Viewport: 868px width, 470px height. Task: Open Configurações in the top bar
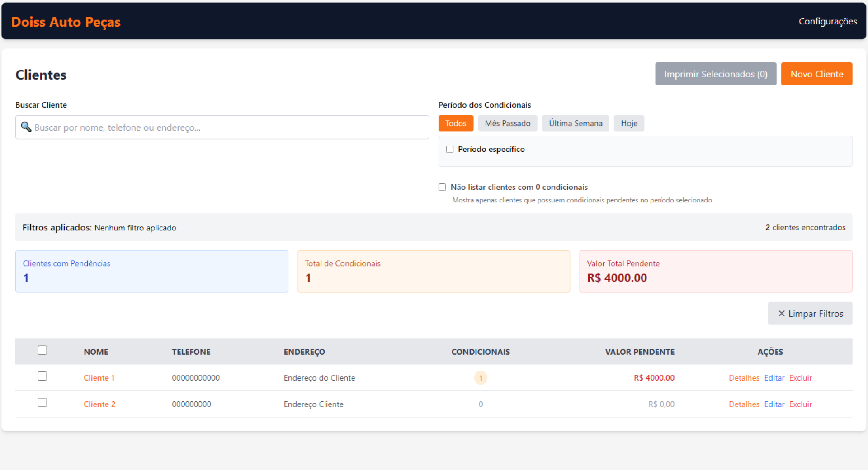point(827,21)
